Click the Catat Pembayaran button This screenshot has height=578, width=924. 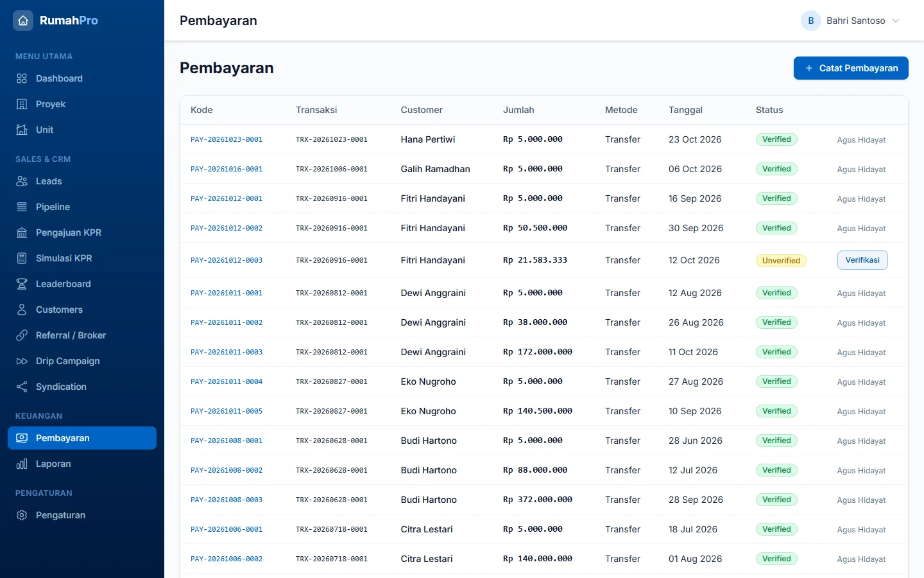[x=851, y=68]
